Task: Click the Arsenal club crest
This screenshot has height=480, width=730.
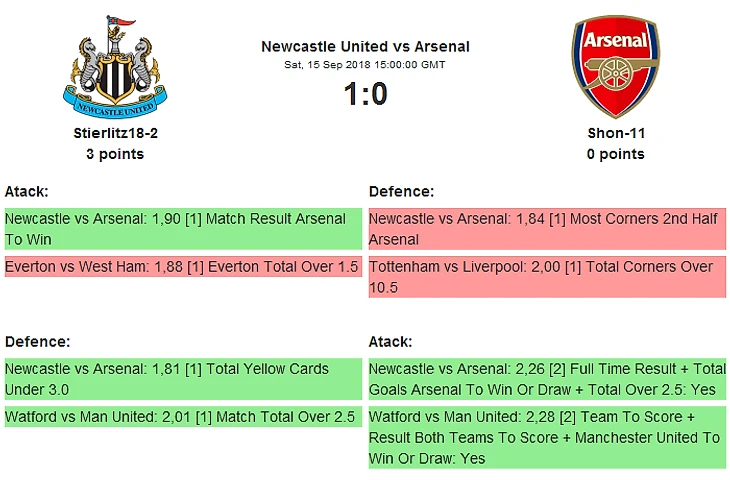Action: click(615, 65)
